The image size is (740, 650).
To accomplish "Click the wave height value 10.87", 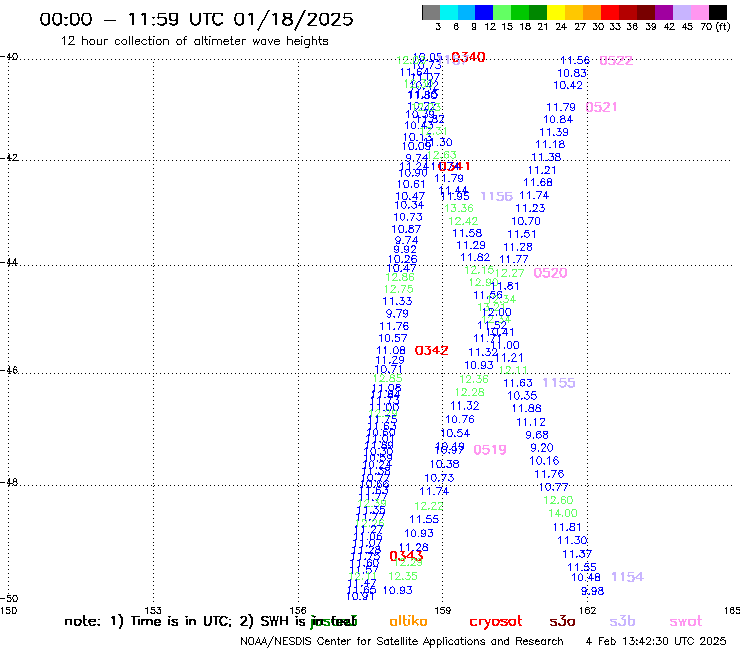I will [x=406, y=229].
